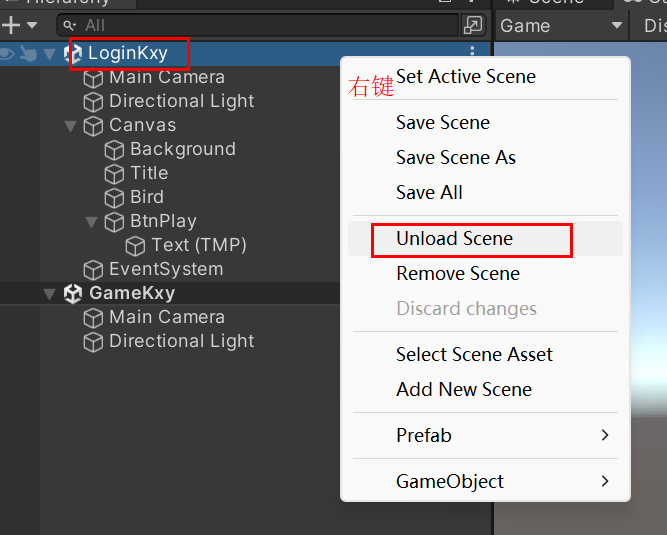Switch to the Game tab
This screenshot has height=535, width=667.
coord(526,26)
